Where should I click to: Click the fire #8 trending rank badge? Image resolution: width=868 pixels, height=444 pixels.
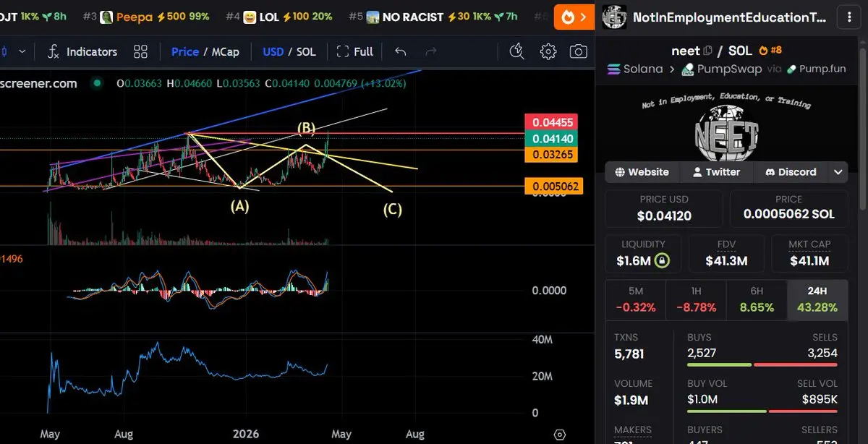click(x=770, y=51)
